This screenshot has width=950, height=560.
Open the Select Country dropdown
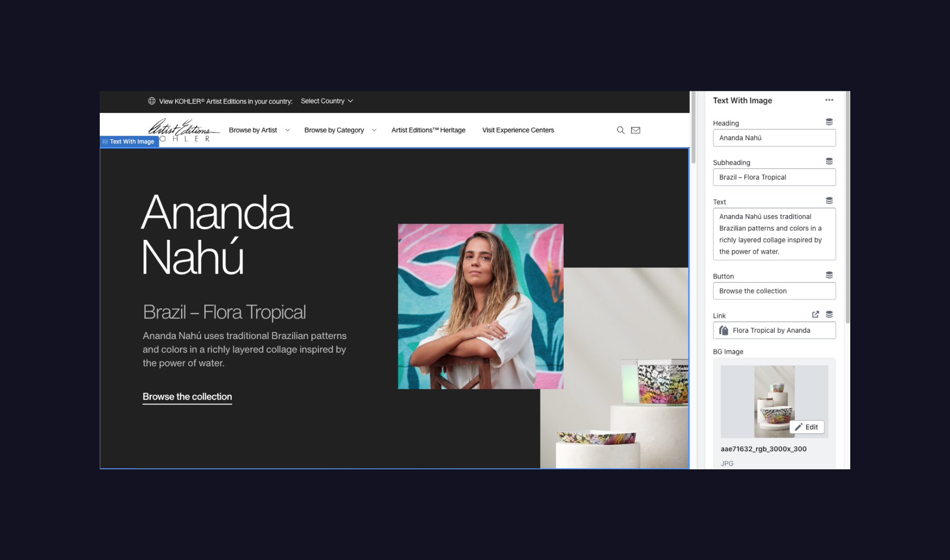pos(327,101)
